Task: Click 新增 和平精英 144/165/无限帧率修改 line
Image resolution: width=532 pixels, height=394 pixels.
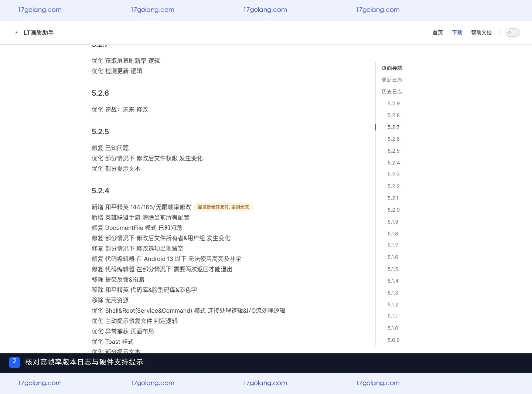Action: [141, 207]
